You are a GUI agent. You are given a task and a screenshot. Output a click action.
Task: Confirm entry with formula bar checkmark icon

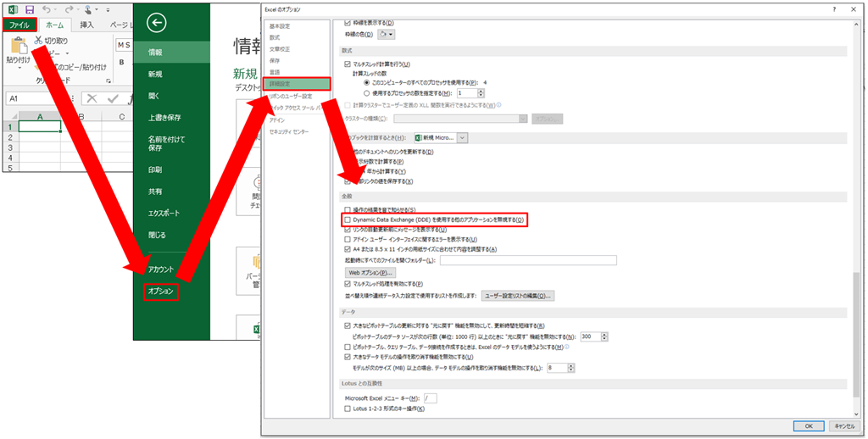[113, 98]
